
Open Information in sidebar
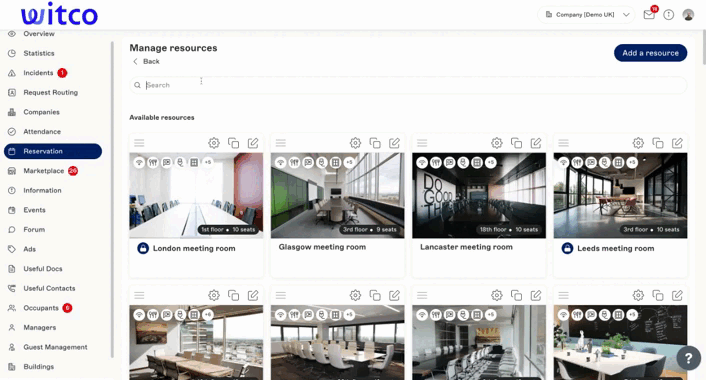coord(42,190)
